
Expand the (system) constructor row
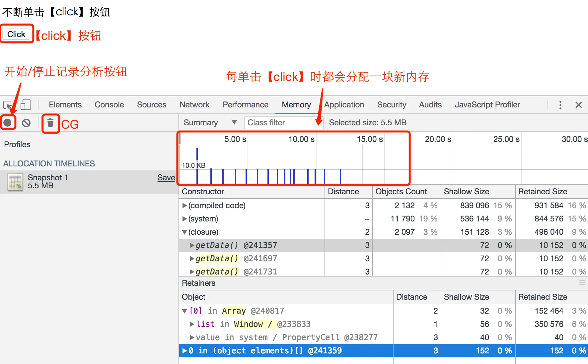coord(184,219)
